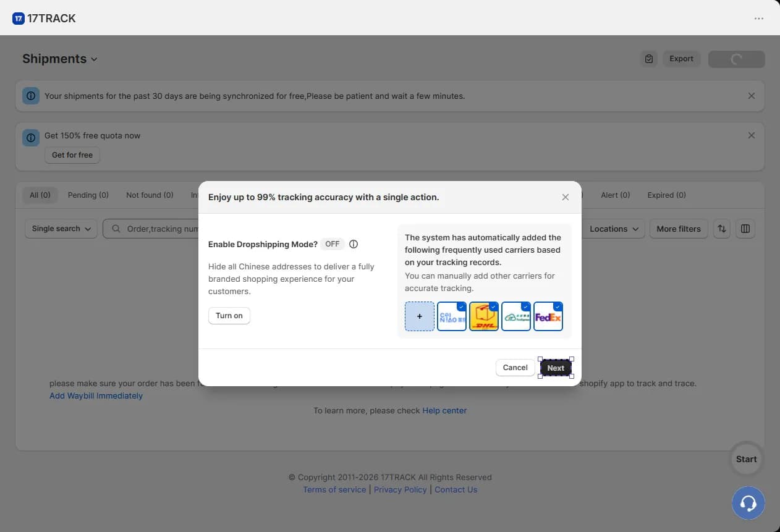This screenshot has width=780, height=532.
Task: Click the info icon on synchronization notice
Action: click(31, 96)
